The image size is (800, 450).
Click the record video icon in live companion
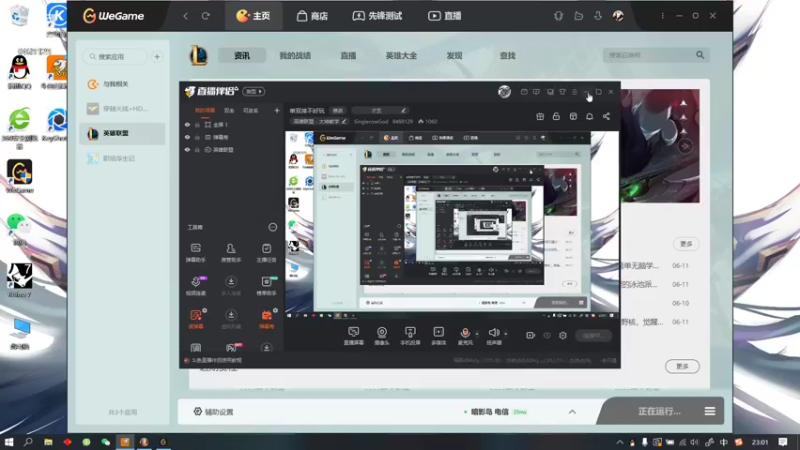[531, 335]
